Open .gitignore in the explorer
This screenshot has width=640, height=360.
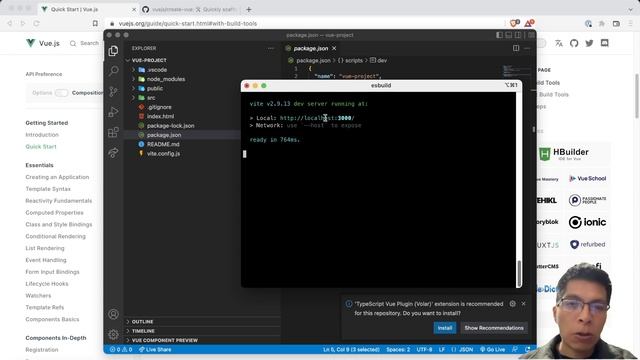pyautogui.click(x=159, y=107)
